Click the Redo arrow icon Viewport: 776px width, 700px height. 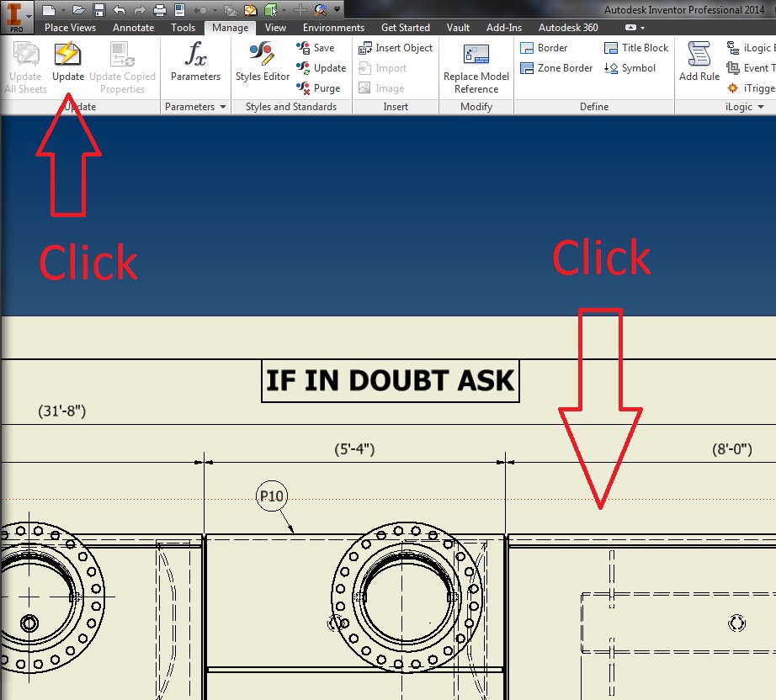point(140,9)
